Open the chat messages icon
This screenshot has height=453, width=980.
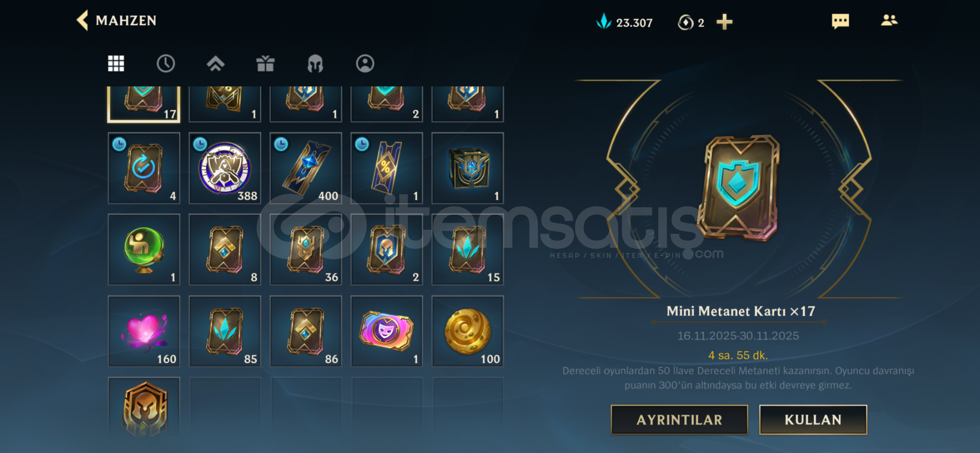point(840,21)
